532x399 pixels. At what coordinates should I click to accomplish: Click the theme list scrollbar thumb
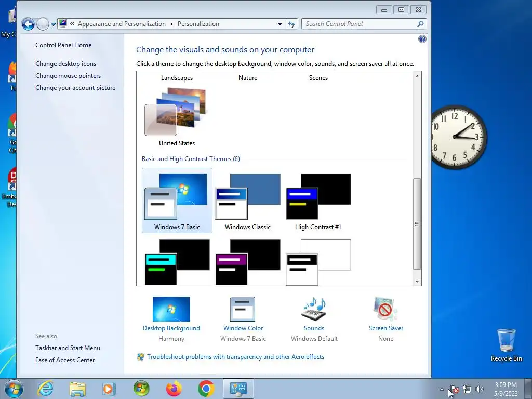coord(417,224)
